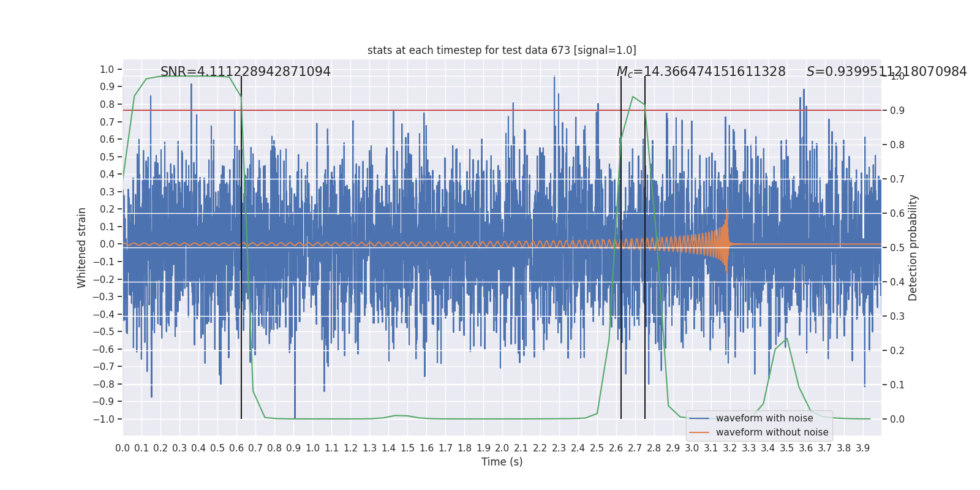The height and width of the screenshot is (490, 980).
Task: Click right axis tick label 0.1
Action: 897,385
